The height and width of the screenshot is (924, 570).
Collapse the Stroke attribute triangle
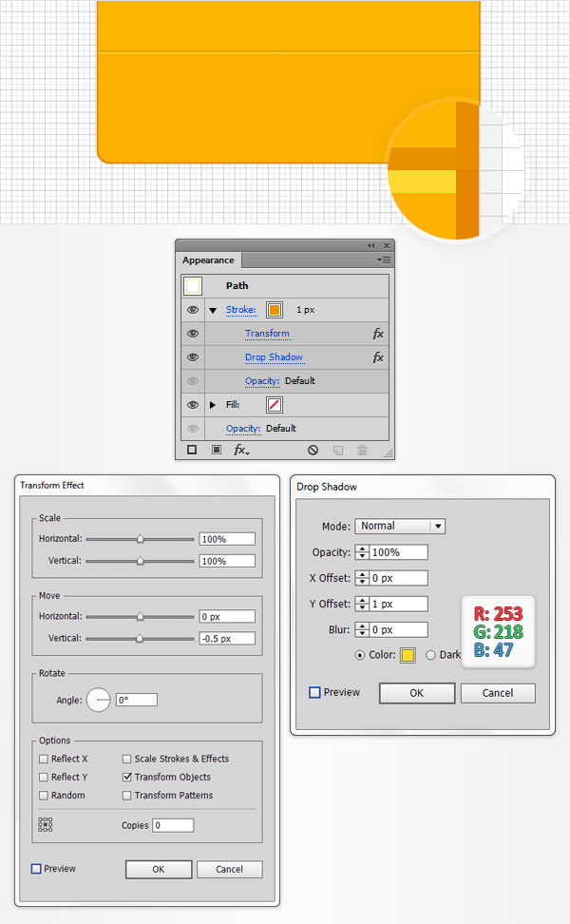213,310
